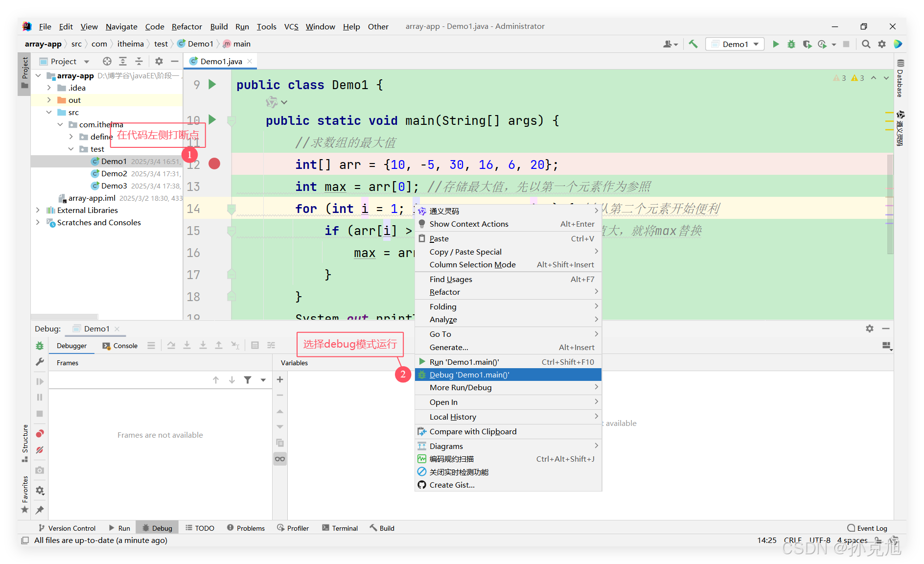Image resolution: width=924 pixels, height=564 pixels.
Task: Close the Demo1.java editor tab
Action: (x=250, y=61)
